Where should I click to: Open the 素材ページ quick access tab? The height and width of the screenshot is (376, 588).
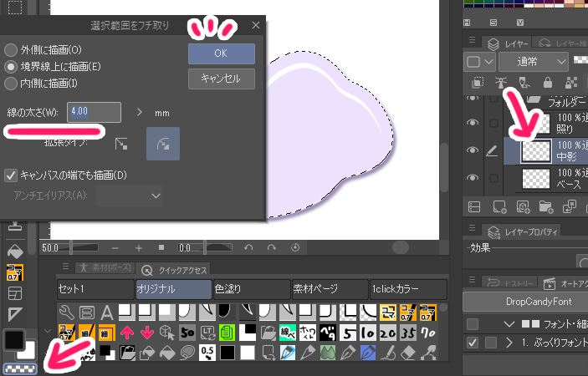coord(328,288)
